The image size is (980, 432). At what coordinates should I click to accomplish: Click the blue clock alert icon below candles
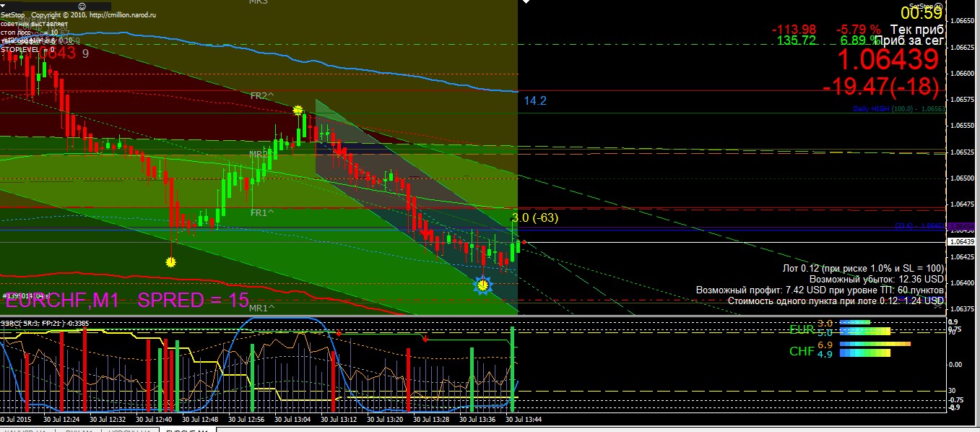(x=483, y=285)
